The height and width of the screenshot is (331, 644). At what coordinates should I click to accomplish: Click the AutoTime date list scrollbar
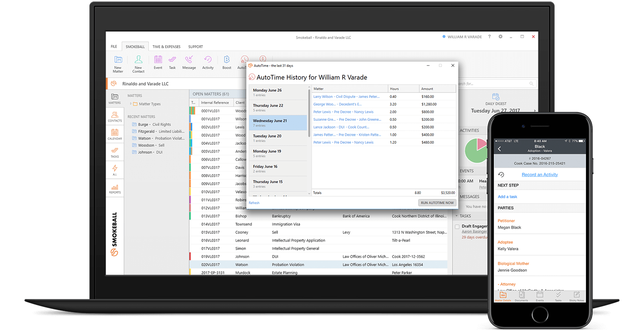click(309, 113)
